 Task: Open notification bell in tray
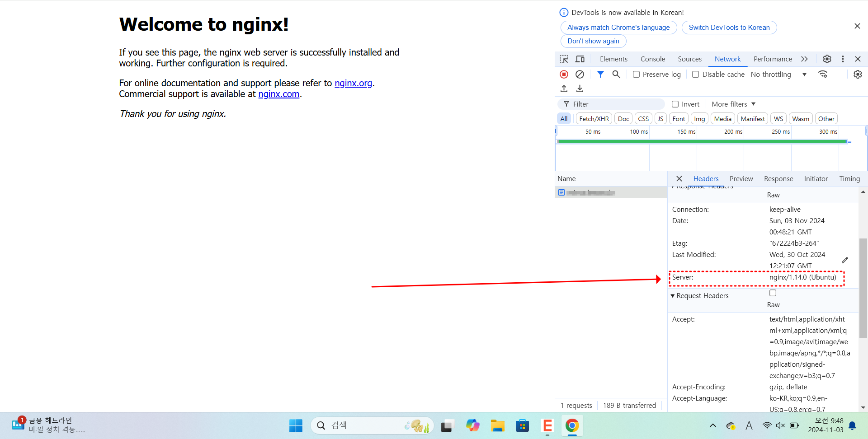click(852, 425)
